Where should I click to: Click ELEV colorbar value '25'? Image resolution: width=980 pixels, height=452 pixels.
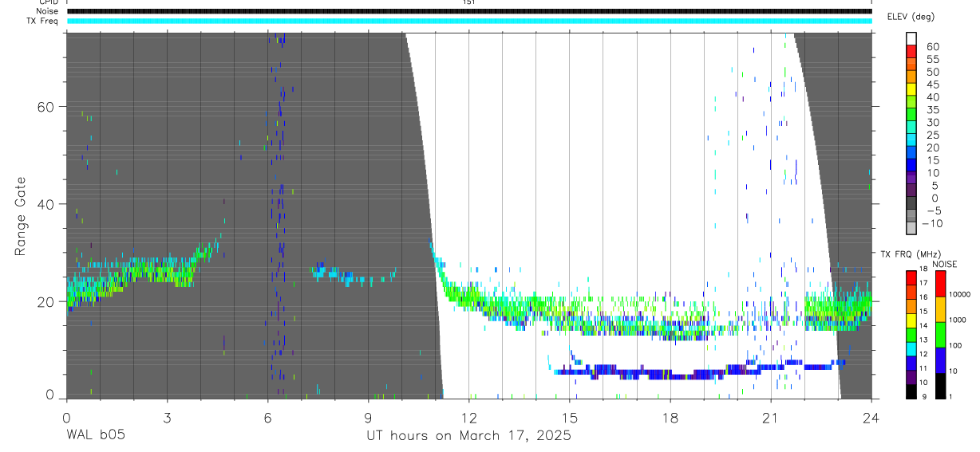click(x=932, y=135)
